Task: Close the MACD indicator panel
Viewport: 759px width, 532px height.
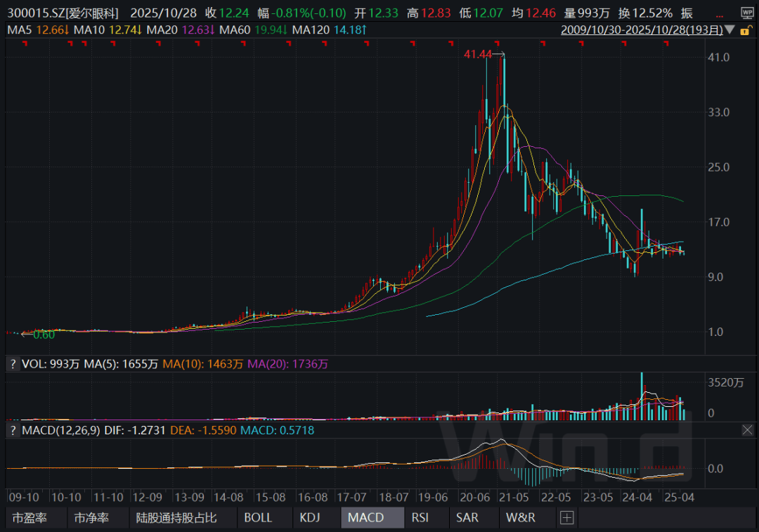Action: coord(747,429)
